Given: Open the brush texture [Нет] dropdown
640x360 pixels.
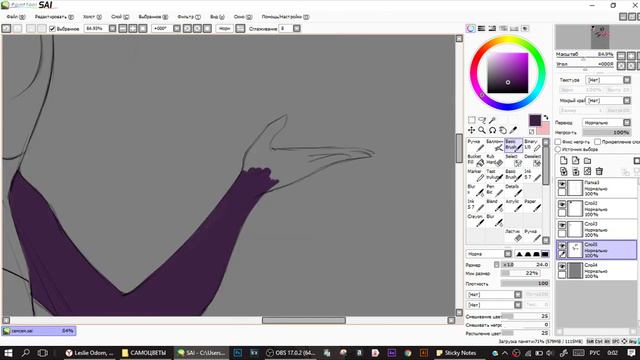Looking at the screenshot, I should (x=518, y=305).
